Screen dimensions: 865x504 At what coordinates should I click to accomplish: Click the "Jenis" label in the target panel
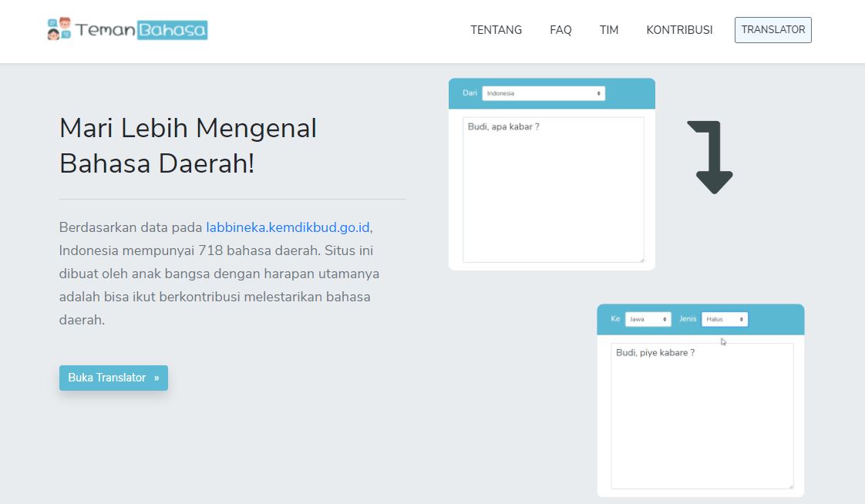tap(688, 319)
